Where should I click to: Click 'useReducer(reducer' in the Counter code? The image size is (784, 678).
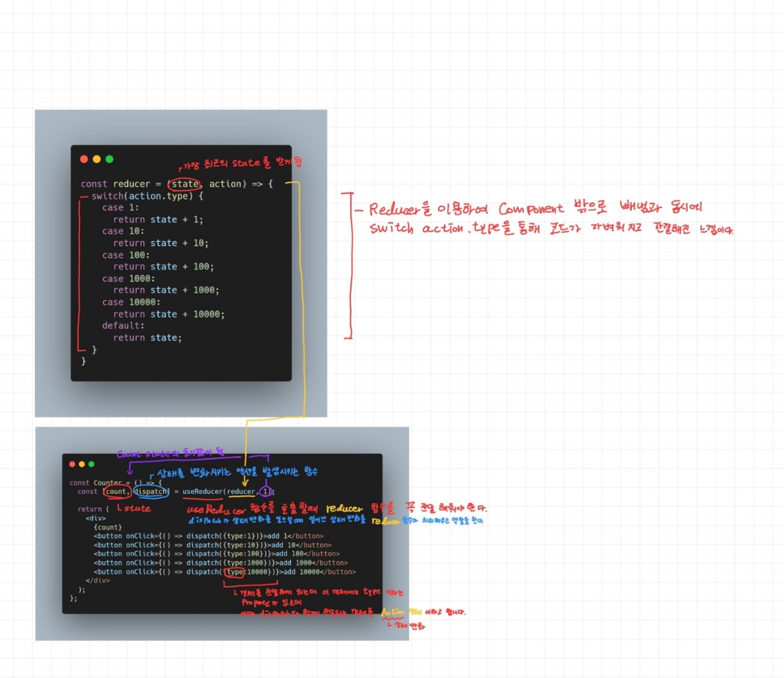click(x=219, y=491)
